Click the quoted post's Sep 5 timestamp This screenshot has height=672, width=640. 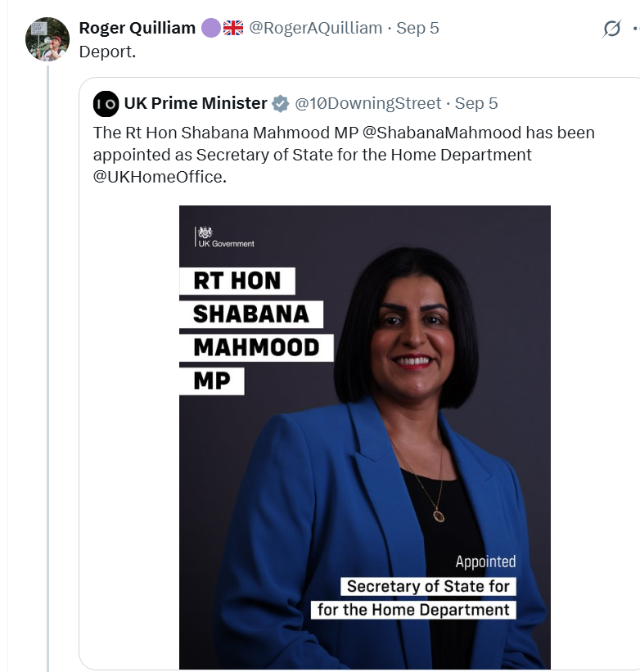[476, 103]
